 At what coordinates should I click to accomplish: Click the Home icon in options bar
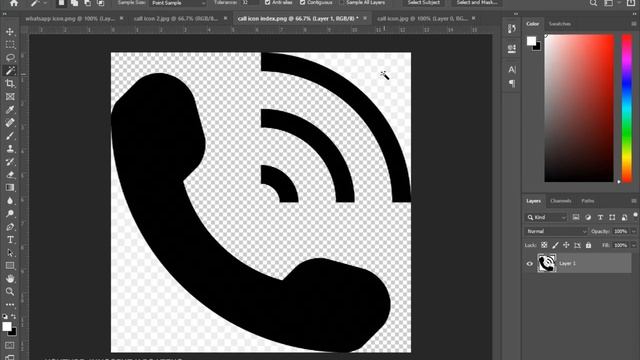point(14,3)
